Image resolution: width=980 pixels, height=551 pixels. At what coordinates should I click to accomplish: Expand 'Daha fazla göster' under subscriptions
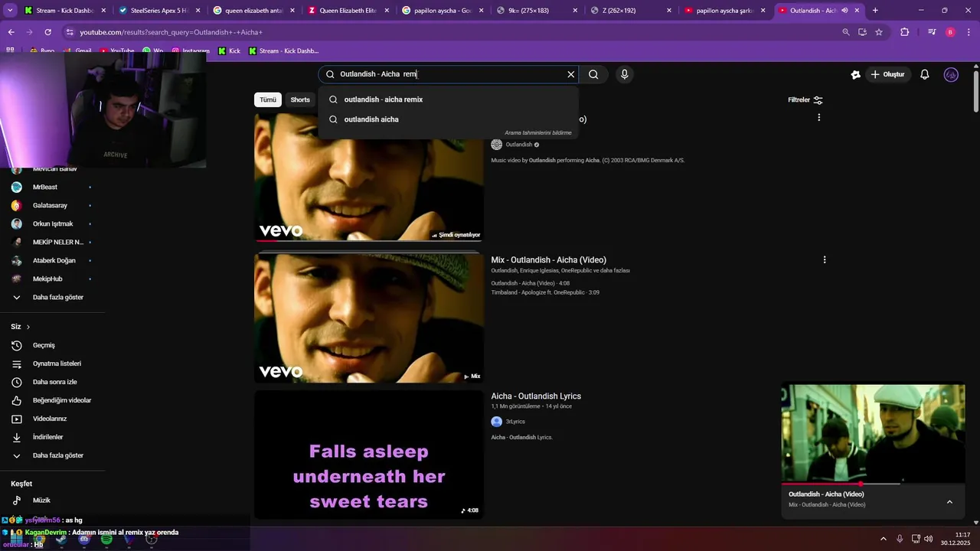pos(52,297)
